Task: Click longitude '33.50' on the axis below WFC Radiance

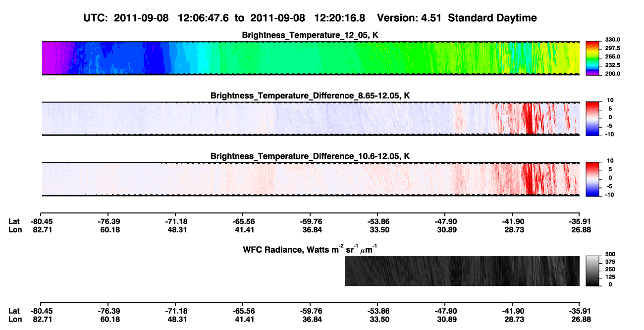Action: click(x=379, y=319)
